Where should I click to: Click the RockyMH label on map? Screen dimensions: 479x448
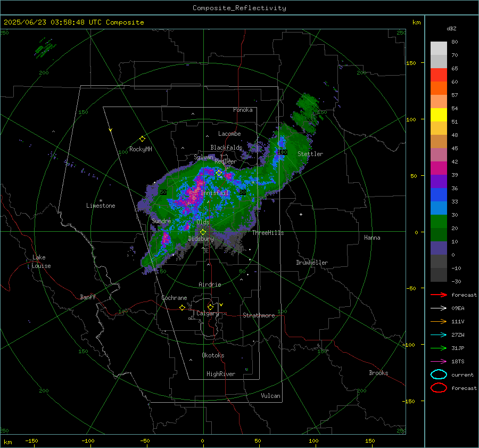[141, 149]
